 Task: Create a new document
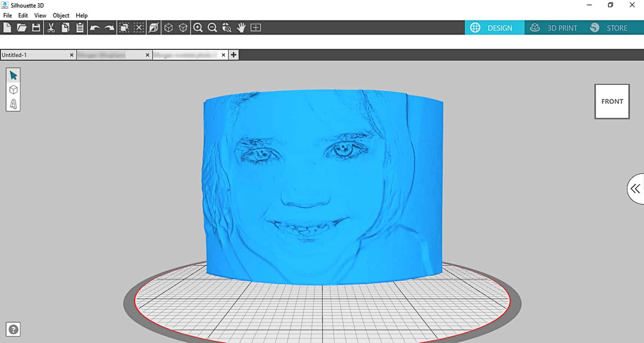point(7,27)
